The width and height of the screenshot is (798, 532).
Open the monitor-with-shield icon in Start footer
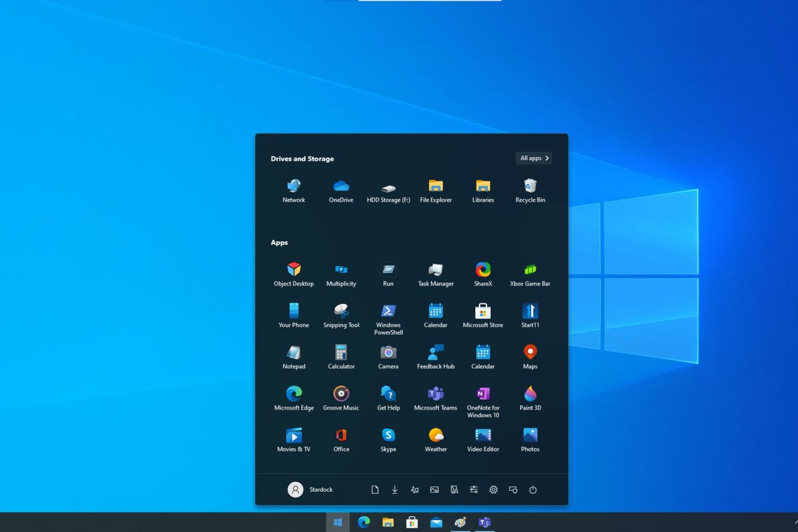click(x=513, y=489)
